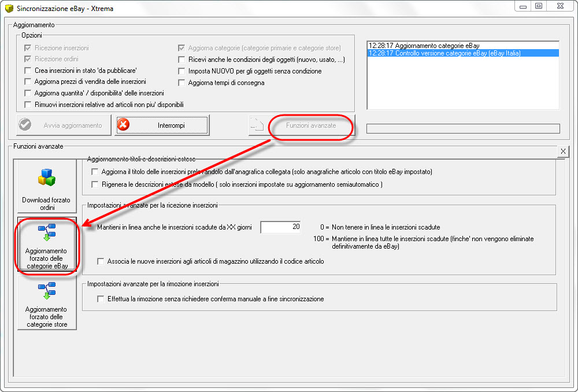Image resolution: width=578 pixels, height=392 pixels.
Task: Select the Controllo versione categorie eBay log entry
Action: coord(463,53)
